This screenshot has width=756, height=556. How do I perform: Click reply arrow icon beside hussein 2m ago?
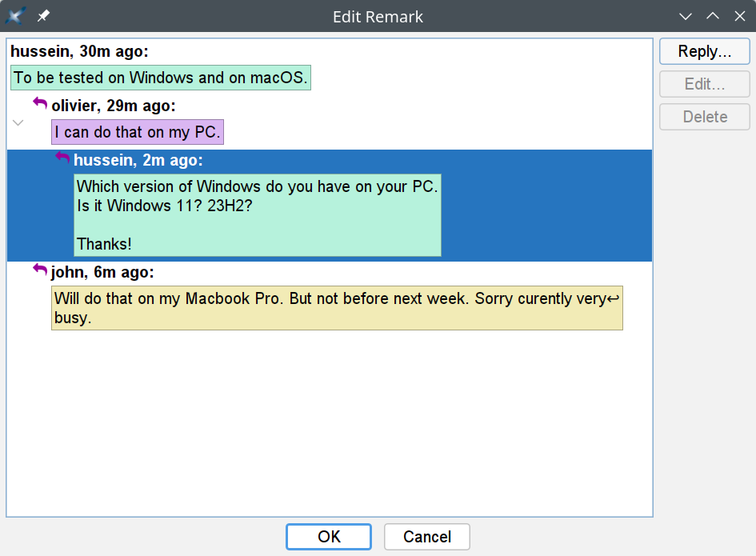point(62,158)
